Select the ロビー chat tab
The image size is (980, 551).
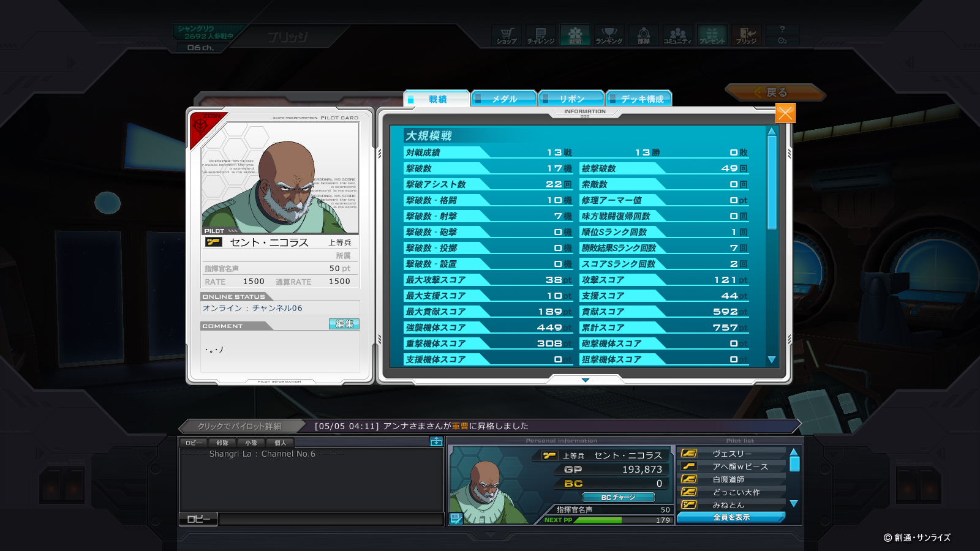194,443
